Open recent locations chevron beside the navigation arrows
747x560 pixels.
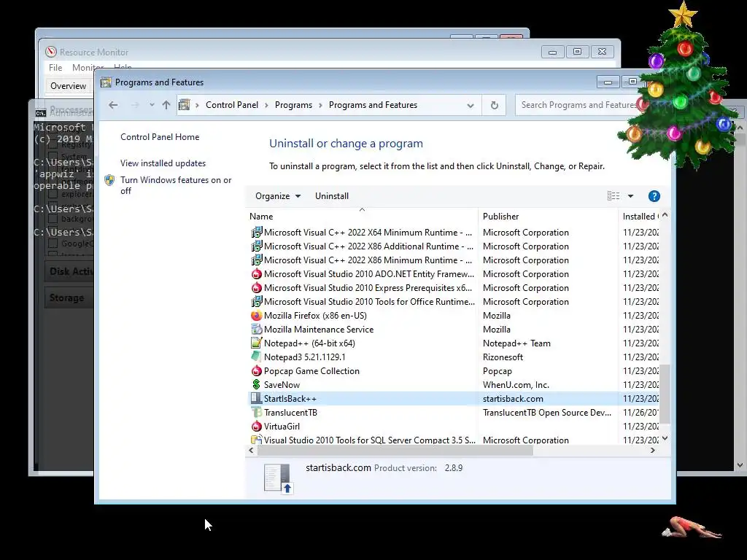tap(152, 105)
